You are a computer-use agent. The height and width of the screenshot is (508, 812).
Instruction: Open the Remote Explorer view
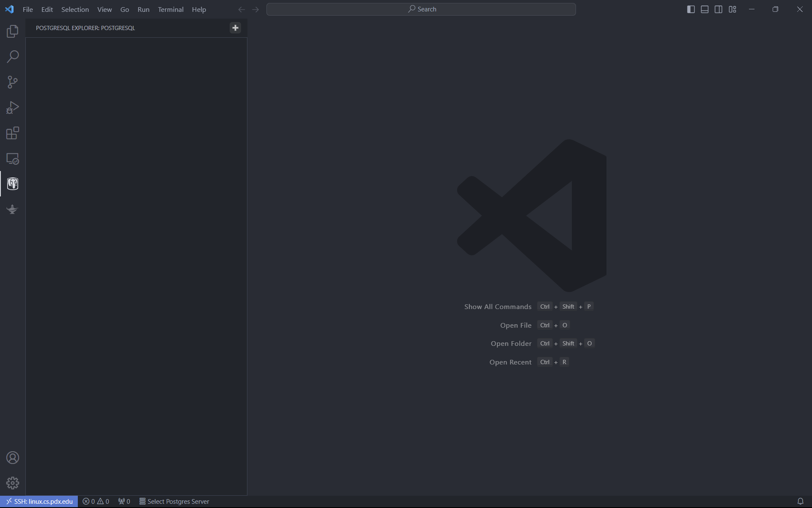(13, 159)
